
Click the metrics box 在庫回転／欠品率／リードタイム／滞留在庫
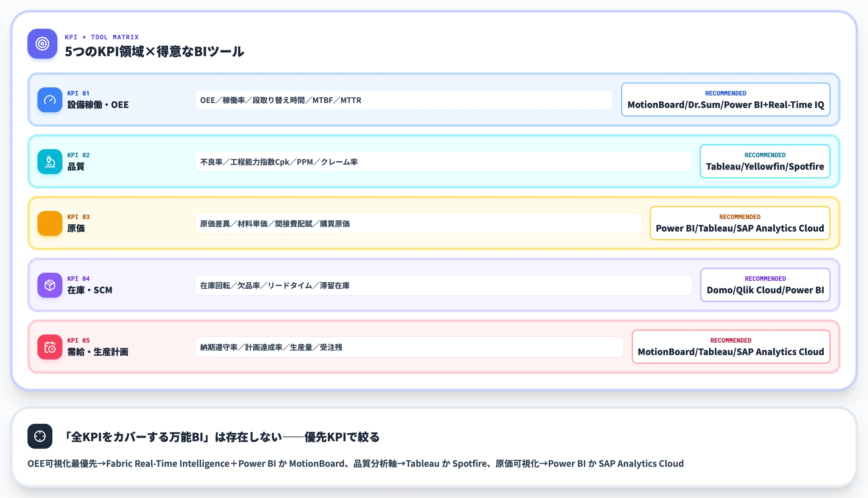pyautogui.click(x=444, y=286)
